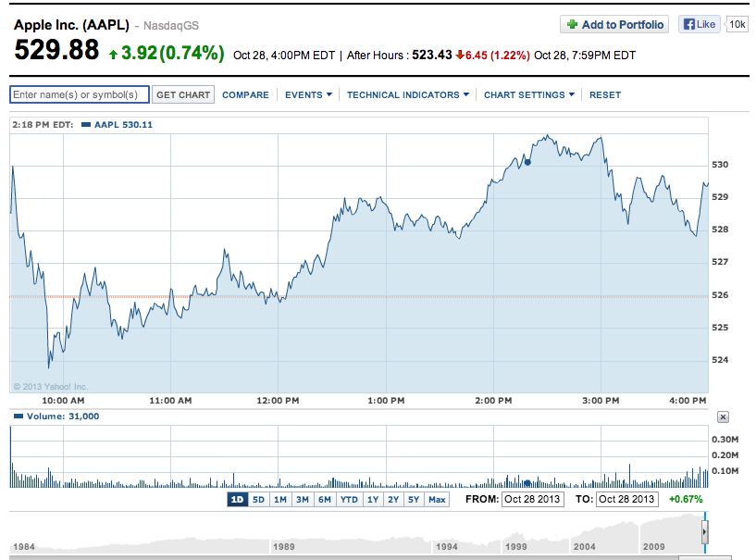Click the 10k like count bubble
This screenshot has height=560, width=756.
pyautogui.click(x=737, y=25)
